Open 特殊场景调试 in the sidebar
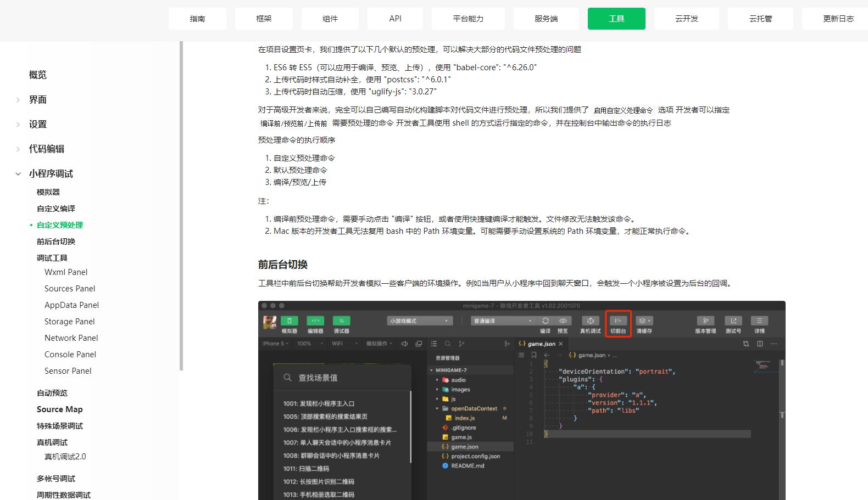Screen dimensions: 868x500 (x=60, y=426)
